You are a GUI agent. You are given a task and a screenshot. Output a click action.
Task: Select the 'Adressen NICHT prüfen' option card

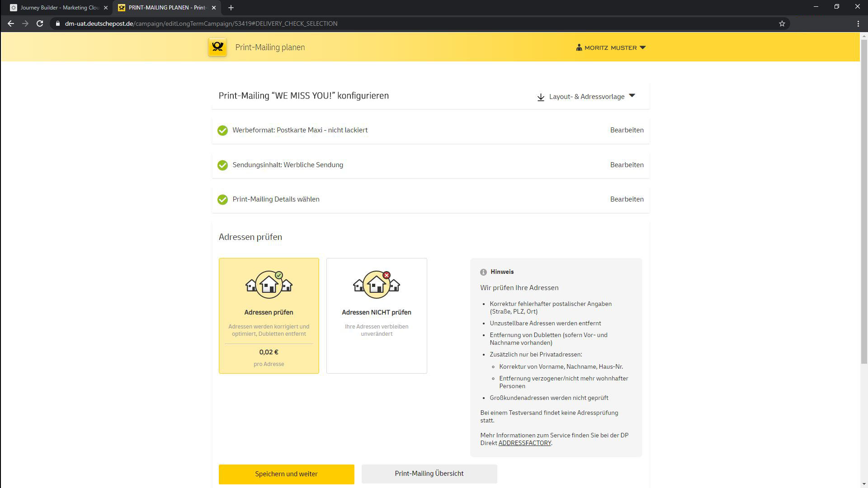pos(376,315)
